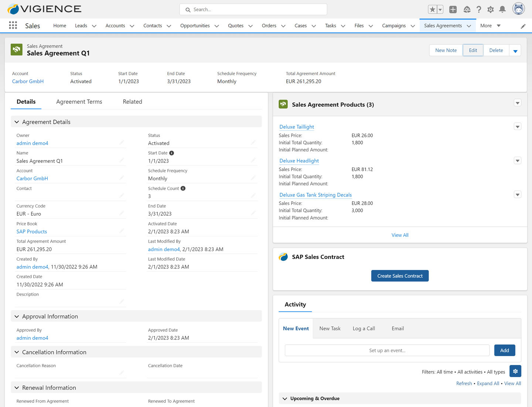
Task: Open the Deluxe Taillight row actions menu
Action: [518, 127]
